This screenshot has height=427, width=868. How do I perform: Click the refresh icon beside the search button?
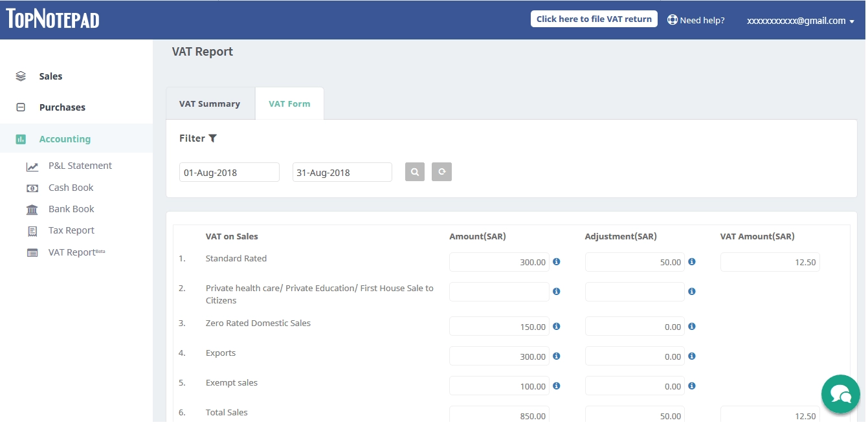click(x=441, y=171)
